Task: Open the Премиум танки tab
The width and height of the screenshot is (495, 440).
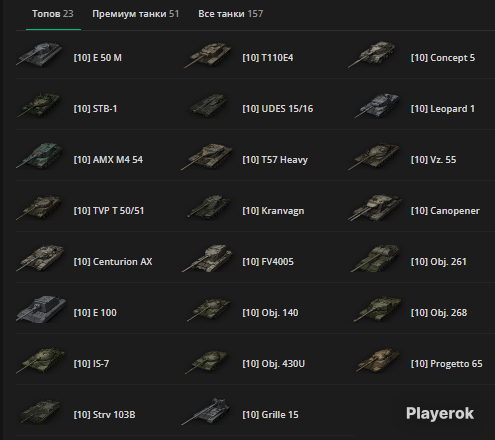Action: [x=135, y=14]
